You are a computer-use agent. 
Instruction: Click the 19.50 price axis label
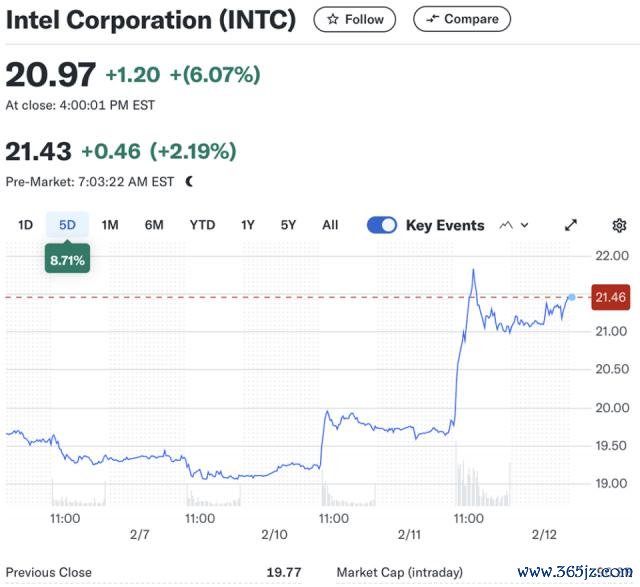coord(611,445)
